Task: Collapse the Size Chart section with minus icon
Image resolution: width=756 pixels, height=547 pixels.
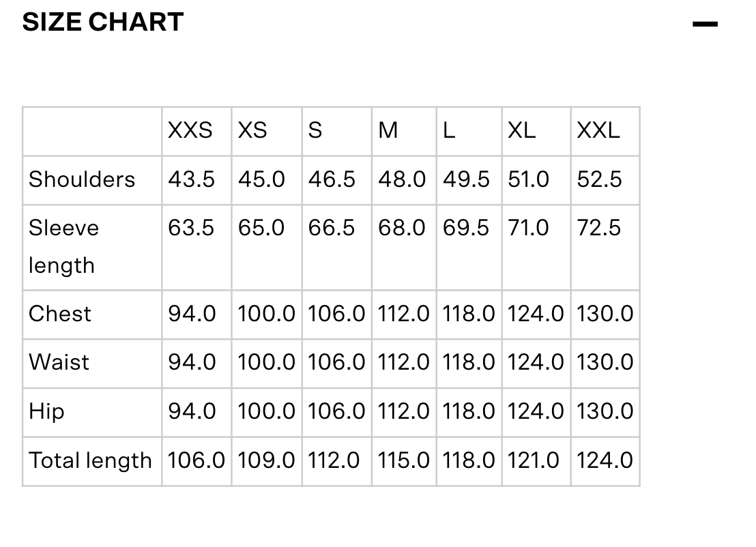Action: [705, 25]
